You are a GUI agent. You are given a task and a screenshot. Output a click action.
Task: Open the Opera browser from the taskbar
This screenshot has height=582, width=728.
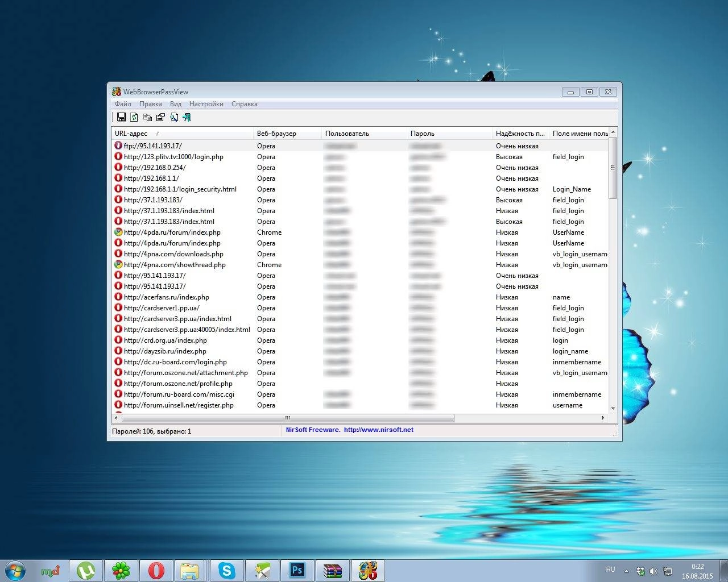(x=156, y=570)
